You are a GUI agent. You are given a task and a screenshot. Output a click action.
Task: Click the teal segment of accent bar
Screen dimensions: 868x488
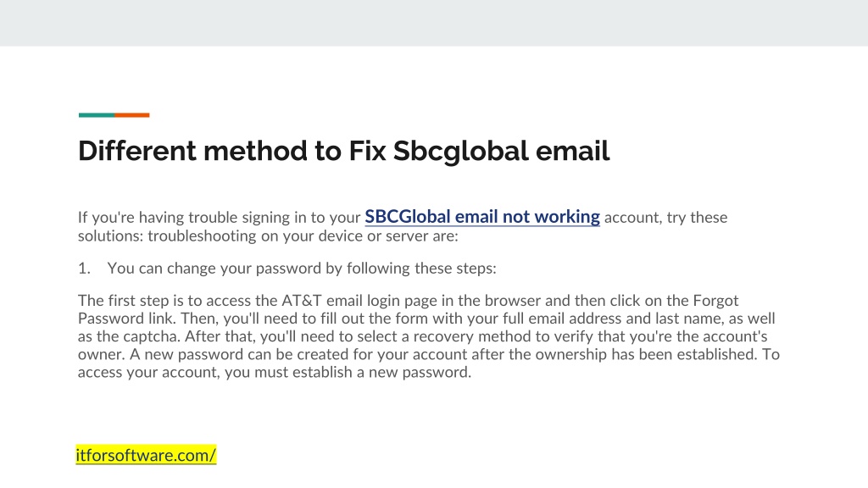pos(97,115)
